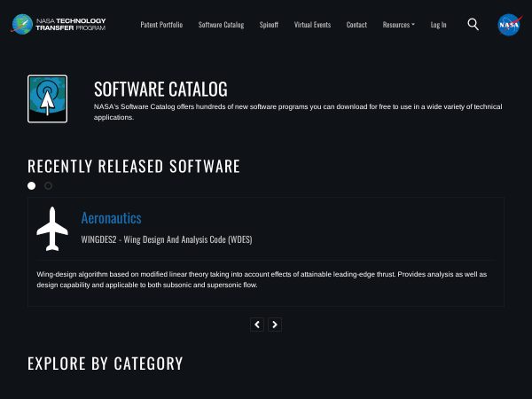
Task: Click the EXPLORE BY CATEGORY heading
Action: 106,364
